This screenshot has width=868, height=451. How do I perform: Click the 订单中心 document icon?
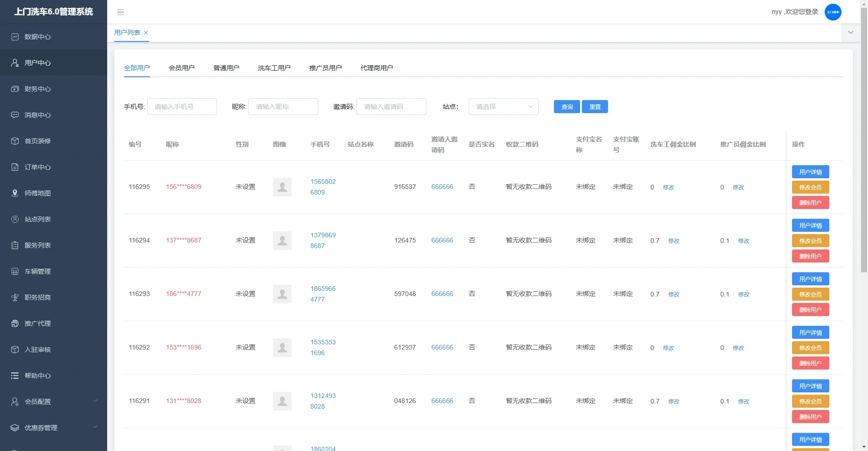click(15, 167)
